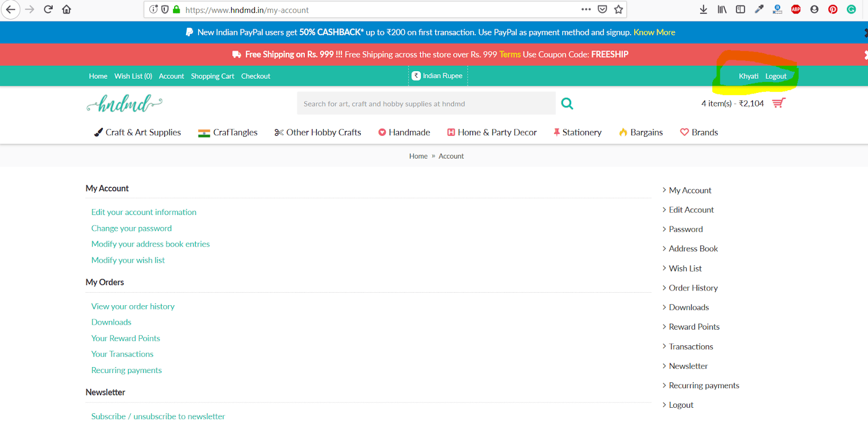Open the Pinterest extension icon
Image resolution: width=868 pixels, height=423 pixels.
point(833,9)
